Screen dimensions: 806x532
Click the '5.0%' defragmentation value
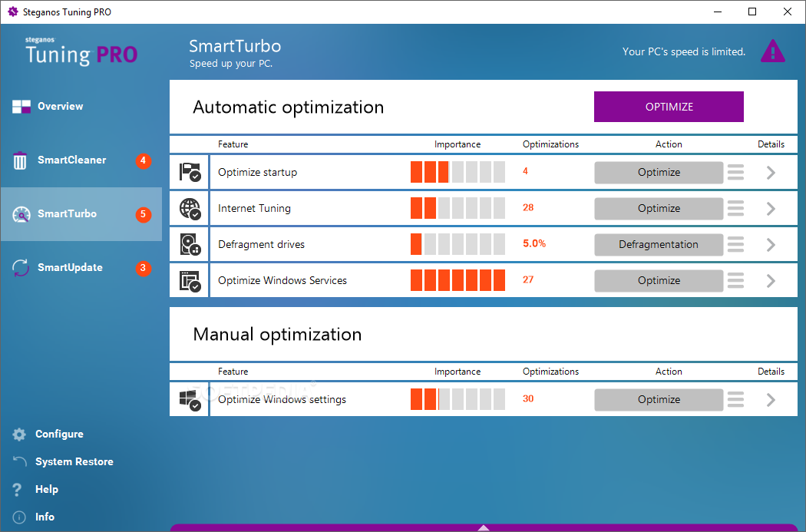534,243
